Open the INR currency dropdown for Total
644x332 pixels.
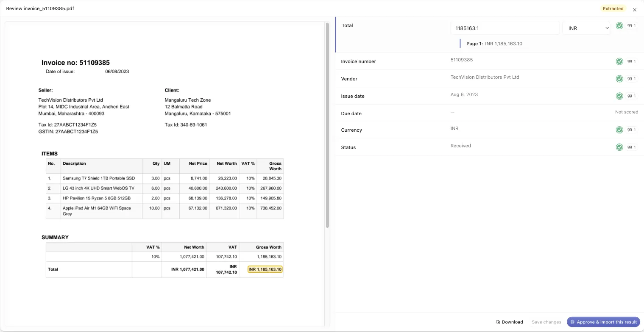[586, 28]
